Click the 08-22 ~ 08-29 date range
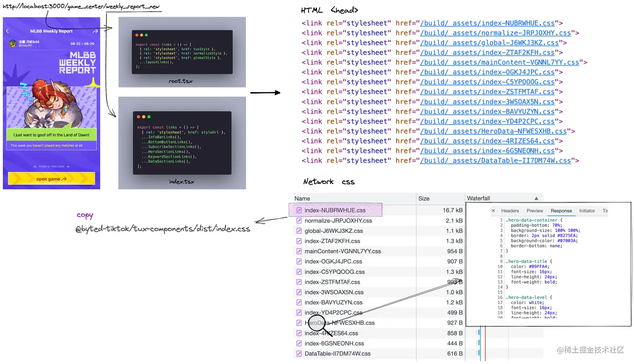The width and height of the screenshot is (634, 364). coord(82,44)
